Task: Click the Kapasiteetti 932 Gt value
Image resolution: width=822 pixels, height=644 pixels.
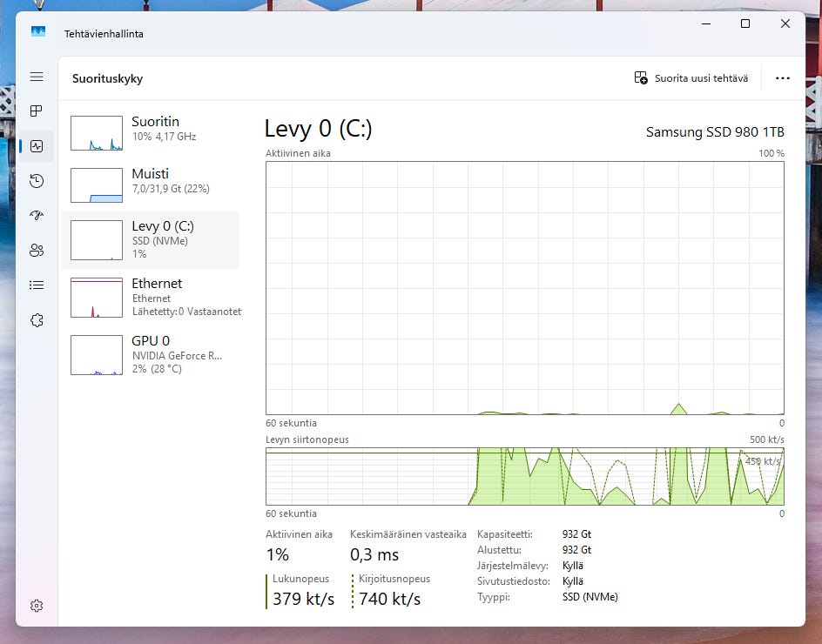Action: point(576,534)
